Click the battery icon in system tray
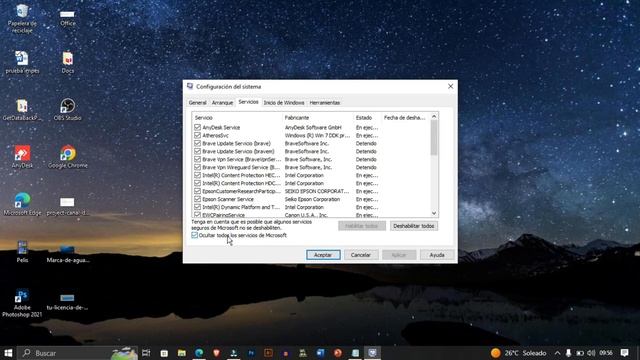This screenshot has width=640, height=360. pyautogui.click(x=580, y=353)
